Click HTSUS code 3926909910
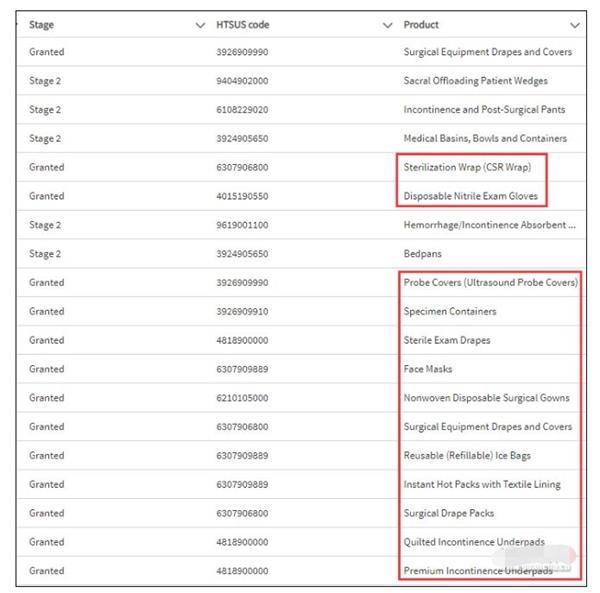The width and height of the screenshot is (600, 593). 242,311
